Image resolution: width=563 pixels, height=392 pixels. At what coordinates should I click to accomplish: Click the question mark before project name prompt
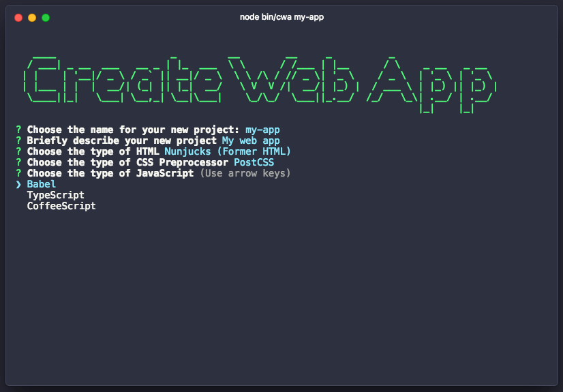(18, 130)
